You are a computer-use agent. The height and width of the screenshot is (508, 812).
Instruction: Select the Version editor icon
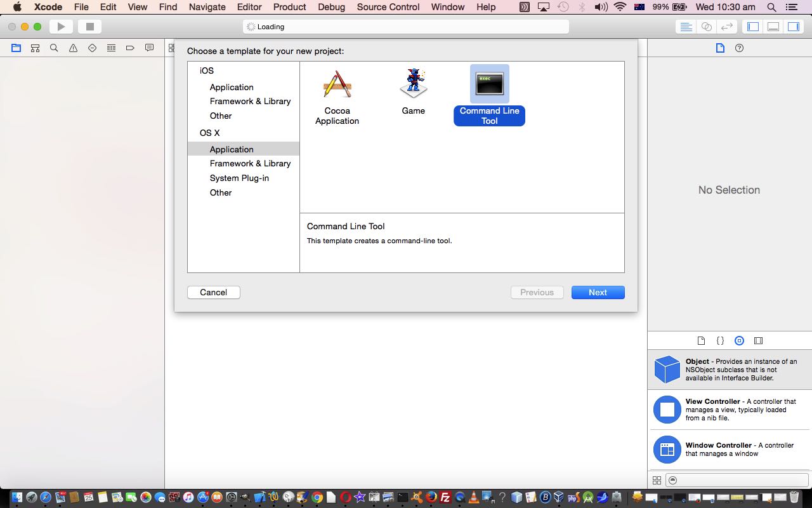coord(727,27)
